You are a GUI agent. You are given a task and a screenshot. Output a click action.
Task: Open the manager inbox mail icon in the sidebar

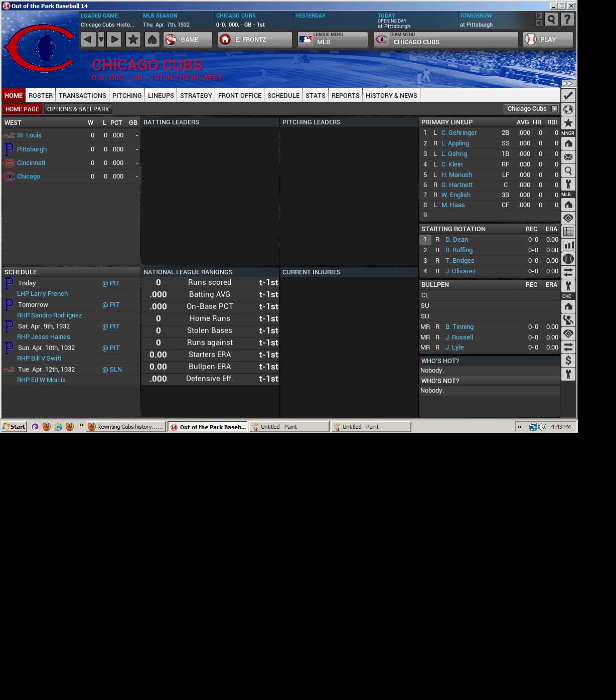(568, 157)
